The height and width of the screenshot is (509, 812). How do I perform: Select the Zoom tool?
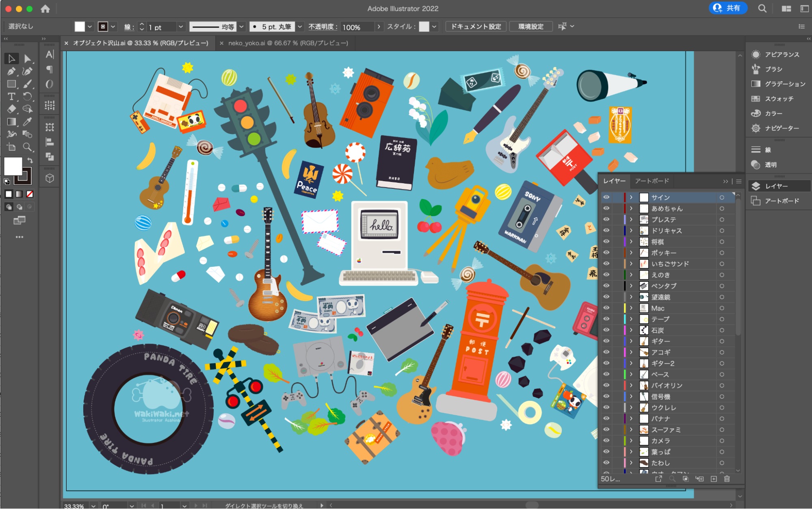27,147
